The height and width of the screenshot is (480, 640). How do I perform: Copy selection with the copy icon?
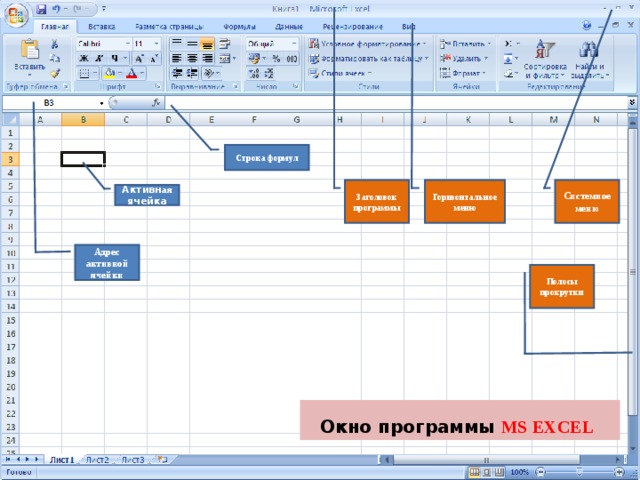pyautogui.click(x=55, y=58)
